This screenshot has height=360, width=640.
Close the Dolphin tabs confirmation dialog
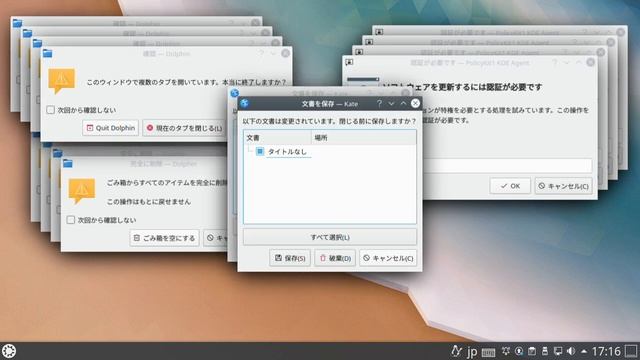(285, 53)
